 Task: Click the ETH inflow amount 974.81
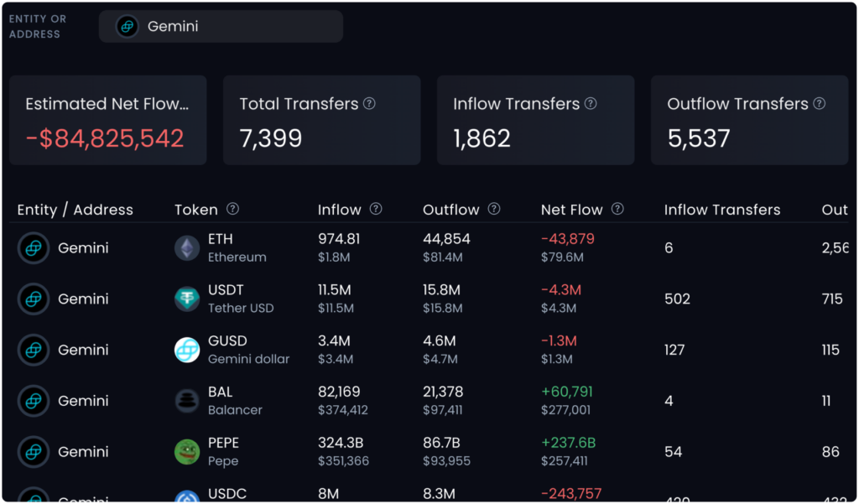click(339, 239)
